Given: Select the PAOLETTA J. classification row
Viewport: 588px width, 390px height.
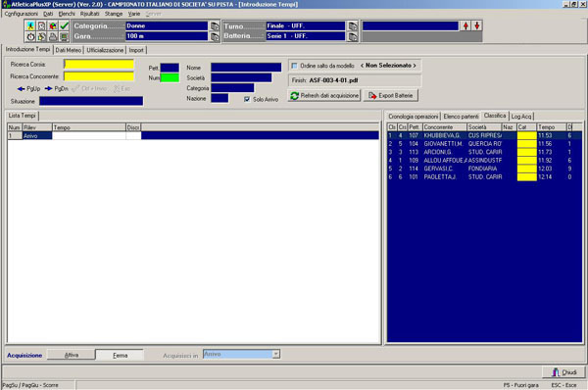Looking at the screenshot, I should [x=484, y=176].
